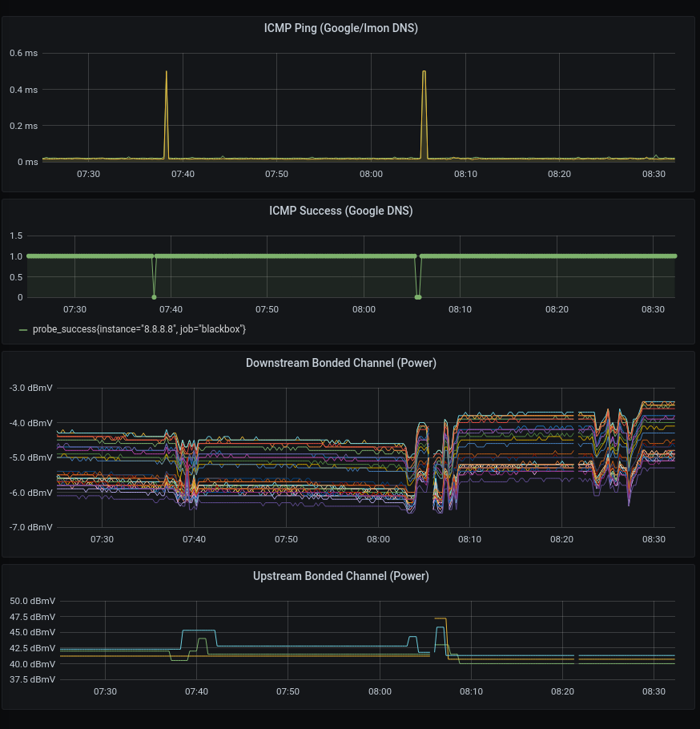Image resolution: width=700 pixels, height=729 pixels.
Task: Click the 08:20 time label in Downstream panel
Action: click(x=562, y=539)
